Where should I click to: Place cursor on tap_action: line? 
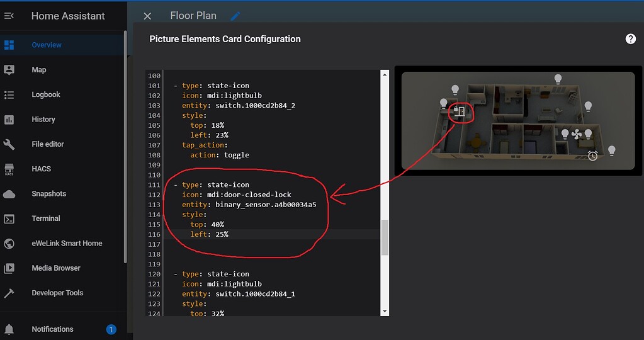click(205, 145)
